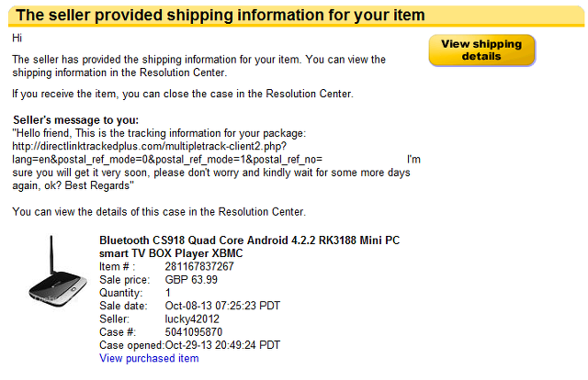The width and height of the screenshot is (588, 380).
Task: Select the case opened date Oct-29-13
Action: (187, 345)
